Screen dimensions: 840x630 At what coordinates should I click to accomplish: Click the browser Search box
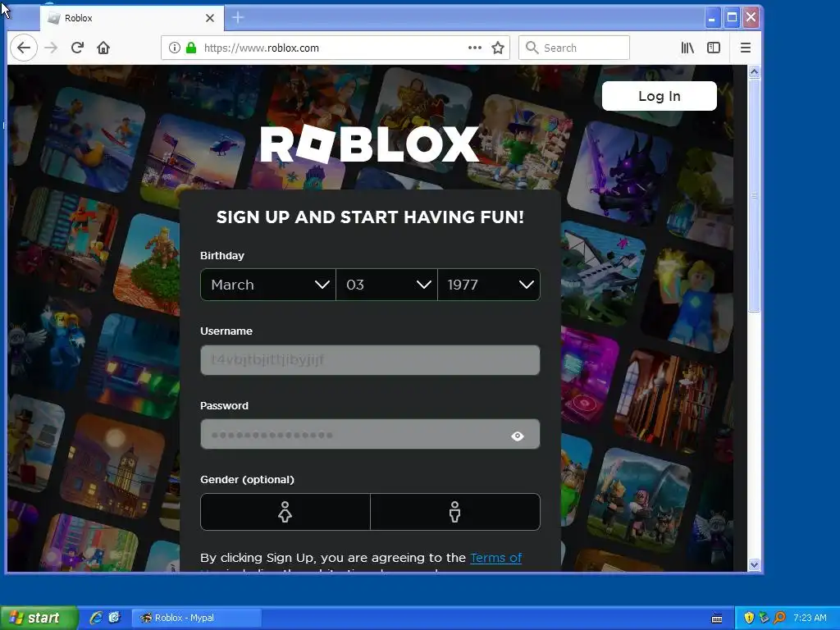click(573, 48)
